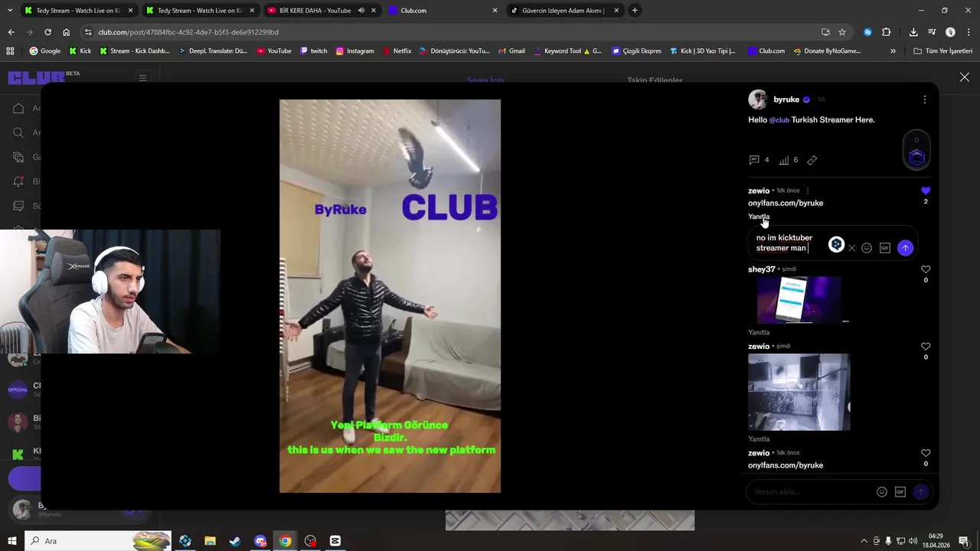Image resolution: width=980 pixels, height=551 pixels.
Task: Click 'Yanıtla' under zewio's image comment
Action: coord(759,439)
